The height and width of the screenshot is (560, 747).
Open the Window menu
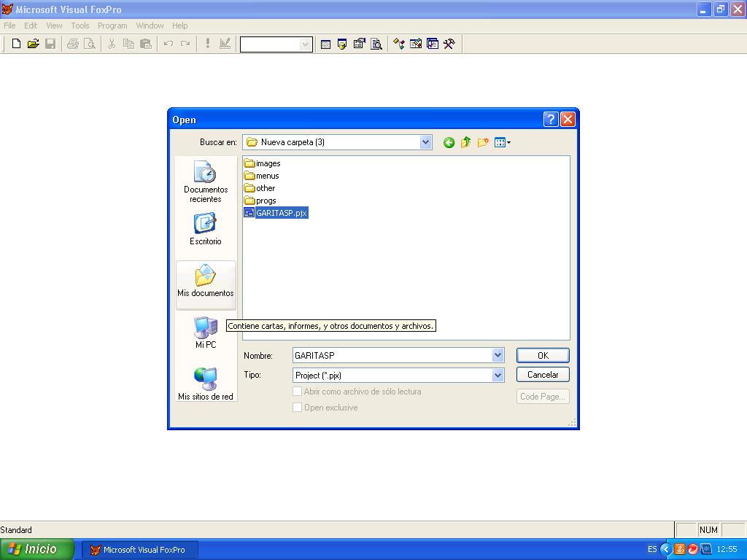[x=150, y=26]
